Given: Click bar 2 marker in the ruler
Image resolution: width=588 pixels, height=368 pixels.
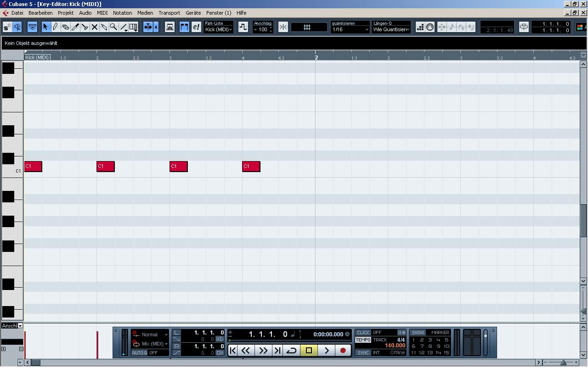Looking at the screenshot, I should (316, 57).
